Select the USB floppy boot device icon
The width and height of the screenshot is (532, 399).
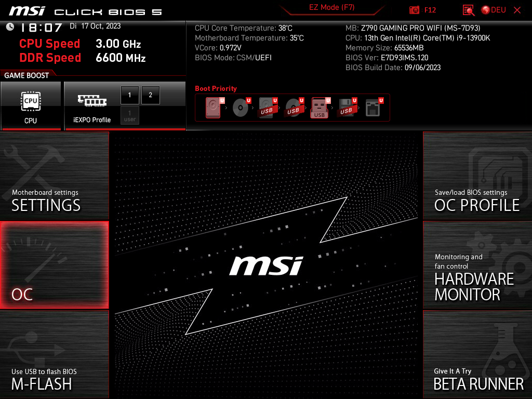coord(346,108)
